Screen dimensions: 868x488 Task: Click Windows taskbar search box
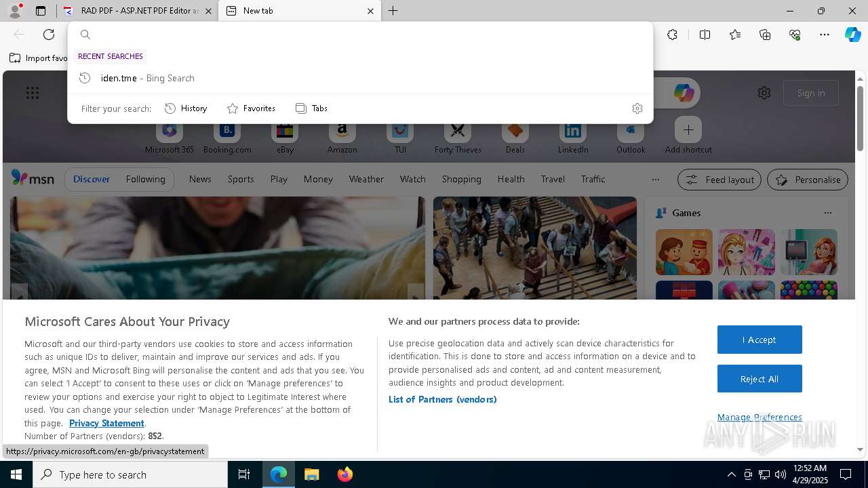[130, 474]
